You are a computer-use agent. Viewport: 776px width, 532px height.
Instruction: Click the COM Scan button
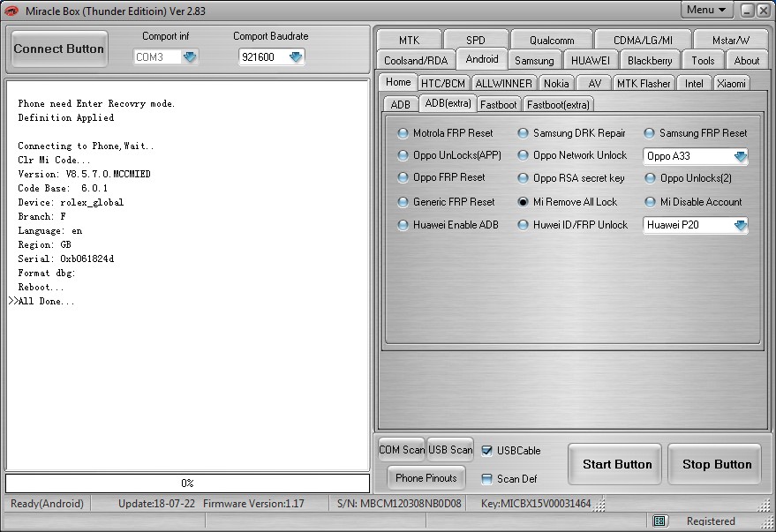[x=402, y=449]
